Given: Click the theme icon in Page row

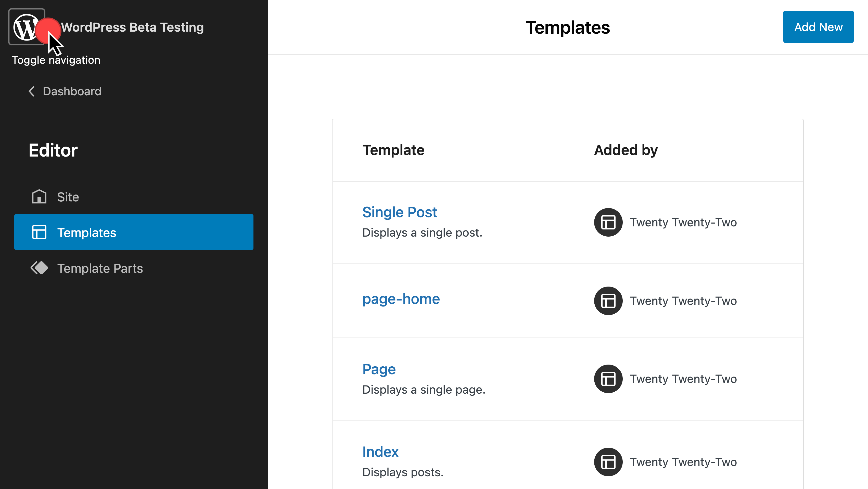Looking at the screenshot, I should point(608,379).
